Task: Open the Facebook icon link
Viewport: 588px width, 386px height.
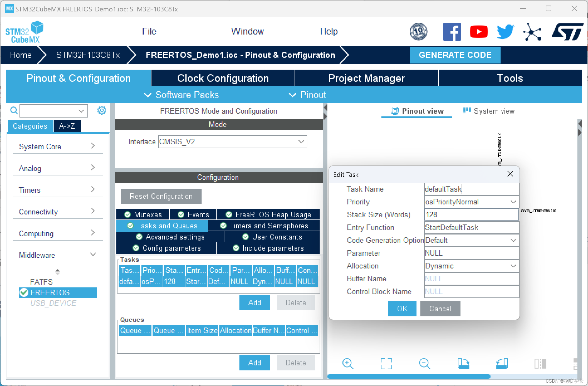Action: (452, 31)
